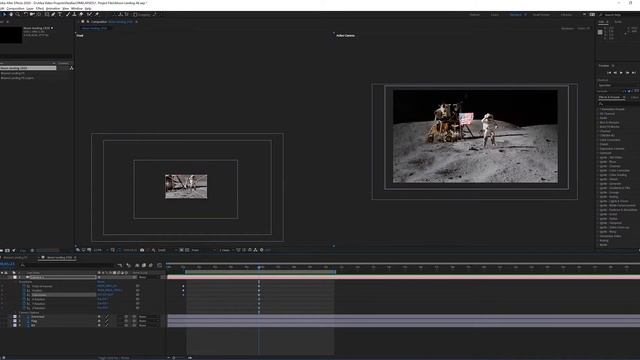Click the X Rotation stopwatch

[x=24, y=299]
